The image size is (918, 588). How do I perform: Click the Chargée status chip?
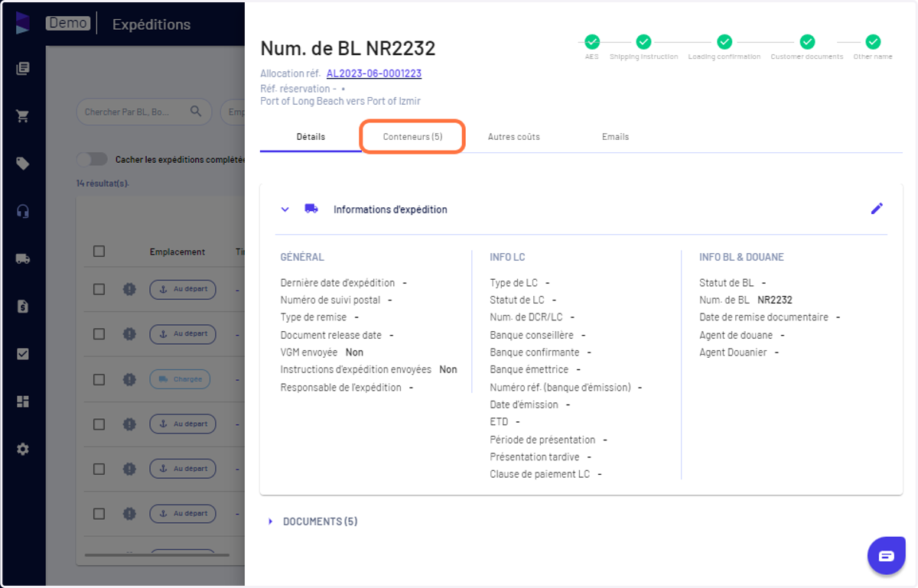click(x=180, y=378)
